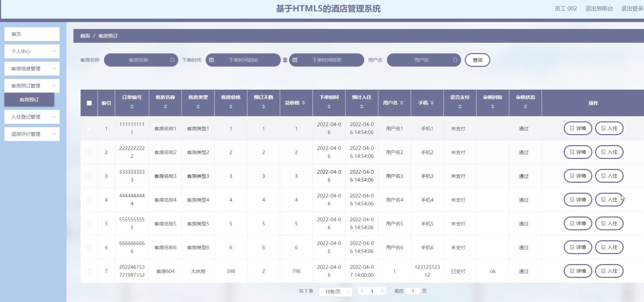This screenshot has height=302, width=644.
Task: Open the 10条/页 page size dropdown
Action: 336,292
